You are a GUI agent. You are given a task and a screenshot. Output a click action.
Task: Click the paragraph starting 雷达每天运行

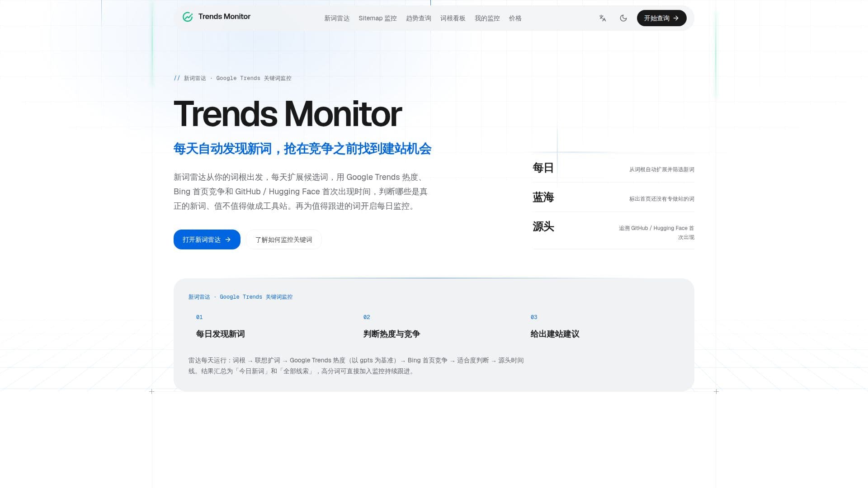tap(356, 366)
